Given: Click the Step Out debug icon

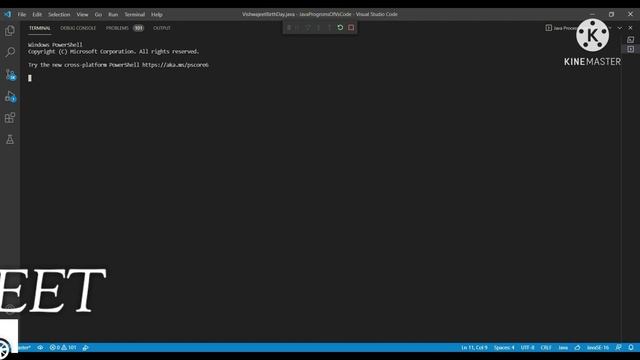Looking at the screenshot, I should coord(329,28).
